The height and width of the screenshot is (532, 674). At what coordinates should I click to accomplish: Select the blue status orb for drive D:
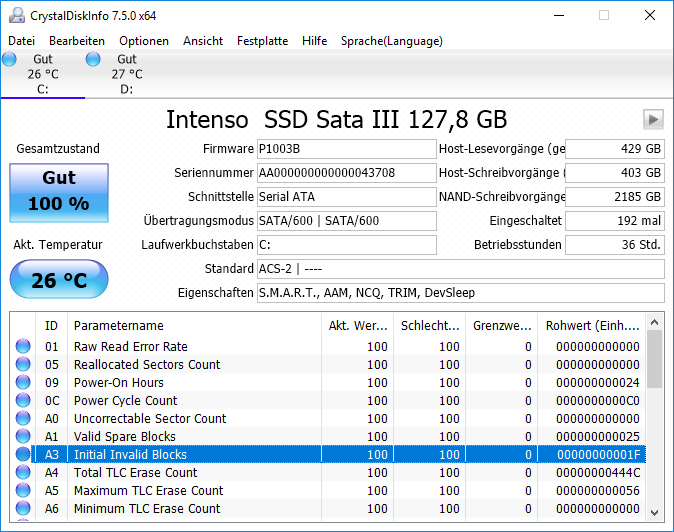point(93,59)
